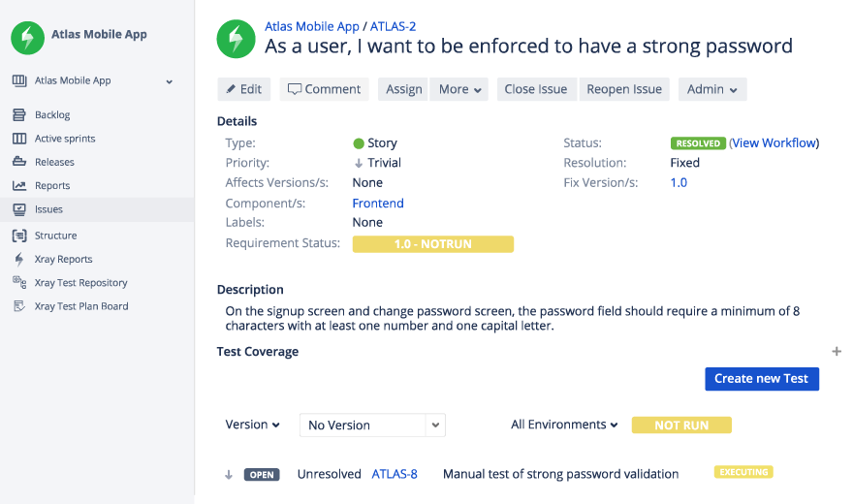853x504 pixels.
Task: Expand the Atlas Mobile App project switcher
Action: click(x=169, y=81)
